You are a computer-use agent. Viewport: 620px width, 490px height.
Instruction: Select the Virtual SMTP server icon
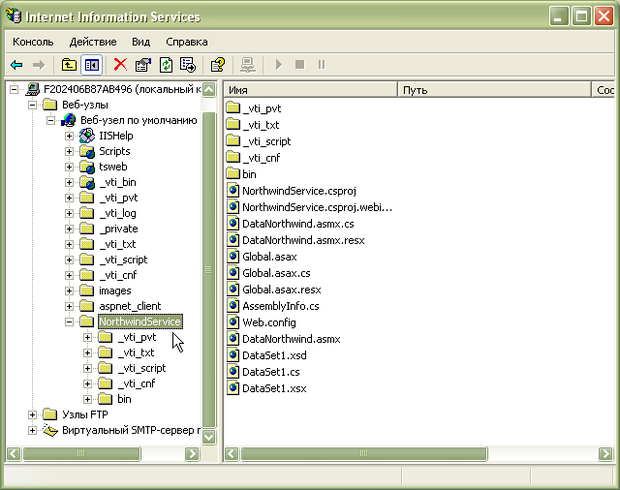pos(50,430)
